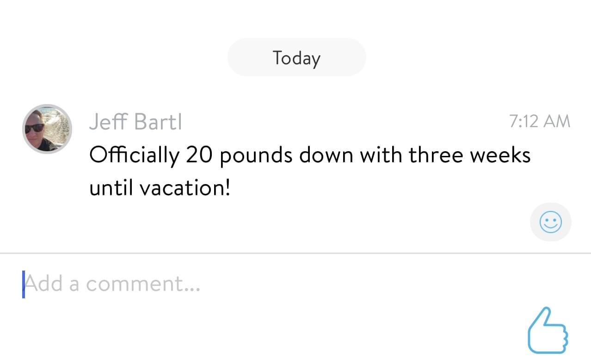
Task: Open Jeff Bartl's profile name link
Action: click(135, 122)
